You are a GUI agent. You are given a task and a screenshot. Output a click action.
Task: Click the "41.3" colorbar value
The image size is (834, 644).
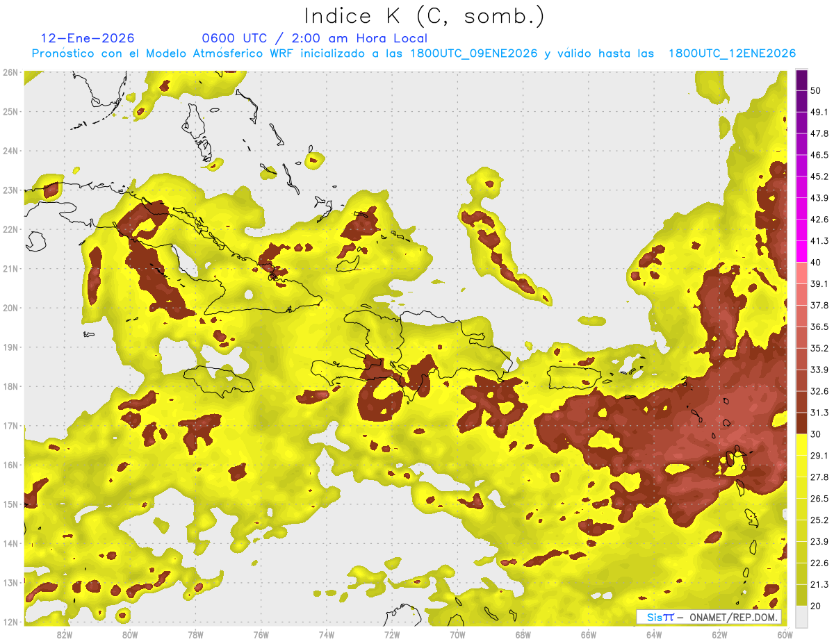pos(819,241)
